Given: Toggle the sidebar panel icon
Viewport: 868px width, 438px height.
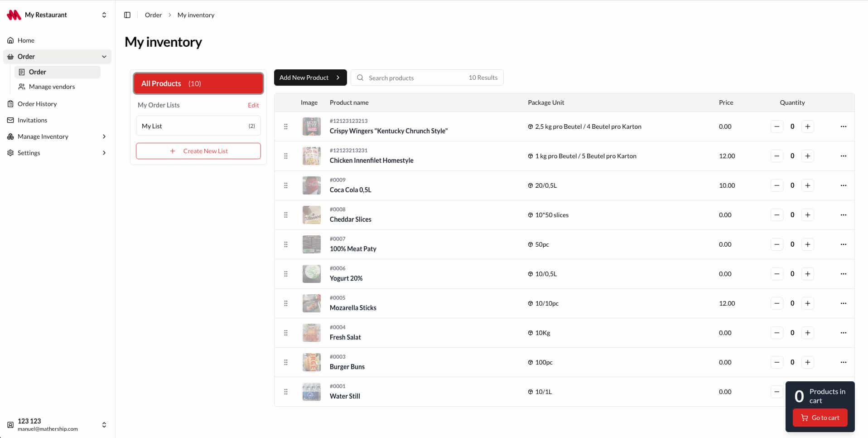Looking at the screenshot, I should (127, 15).
